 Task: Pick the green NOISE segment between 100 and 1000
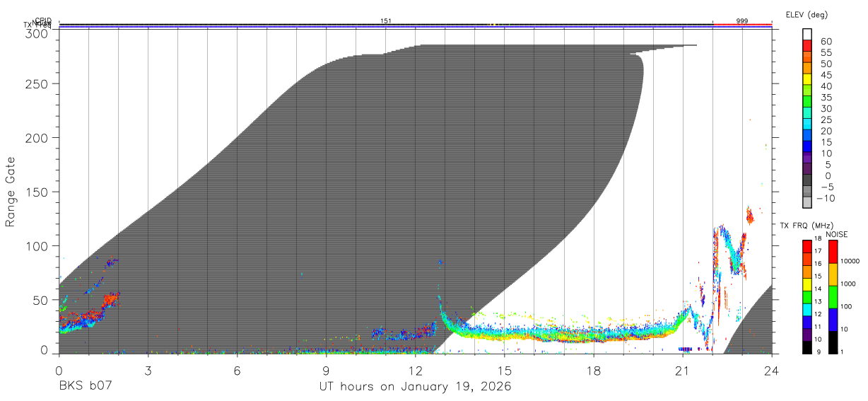click(832, 296)
